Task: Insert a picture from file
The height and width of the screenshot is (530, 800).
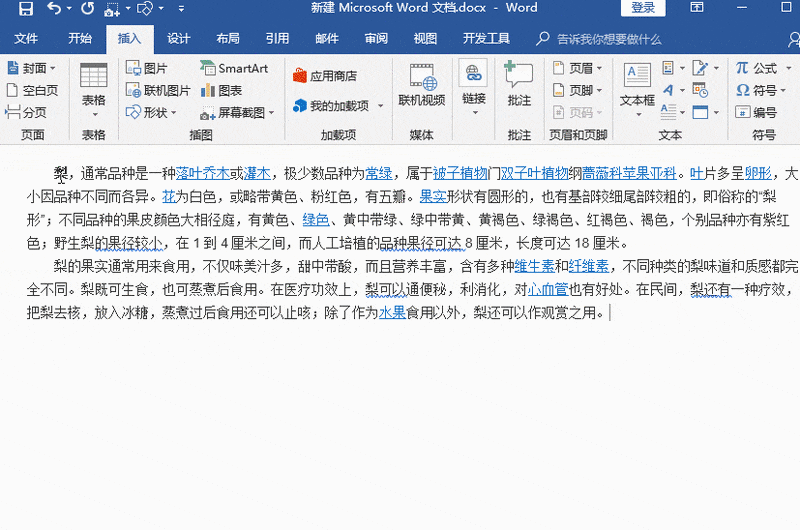Action: point(147,68)
